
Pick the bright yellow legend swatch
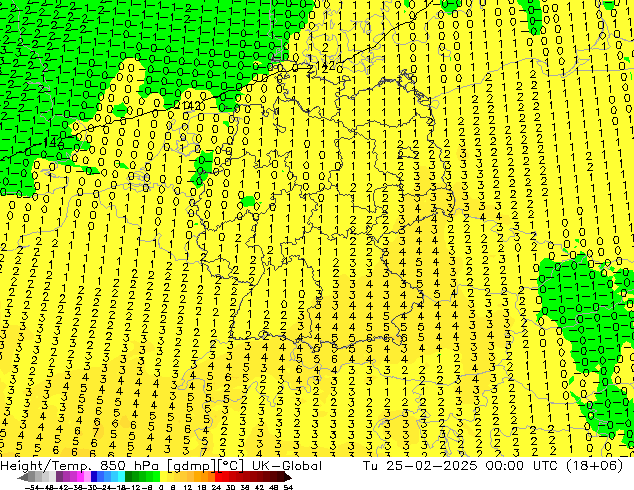pos(163,477)
